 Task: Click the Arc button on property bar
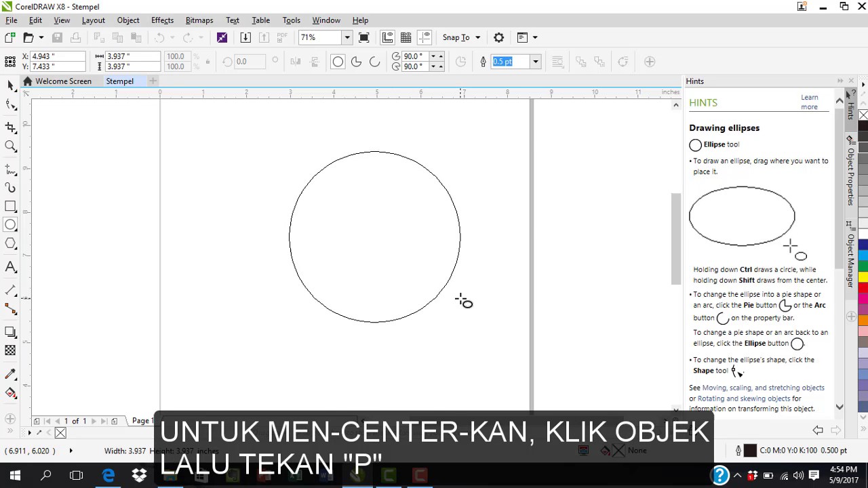tap(374, 62)
